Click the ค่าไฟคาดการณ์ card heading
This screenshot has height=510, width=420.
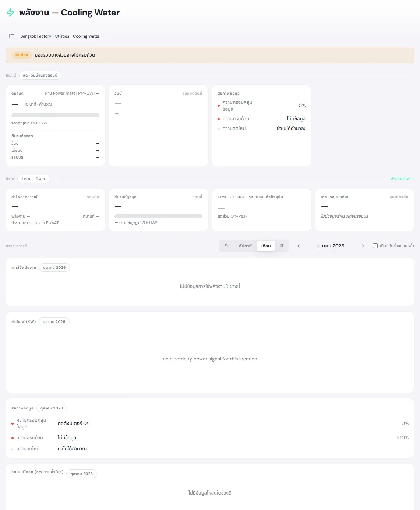24,197
